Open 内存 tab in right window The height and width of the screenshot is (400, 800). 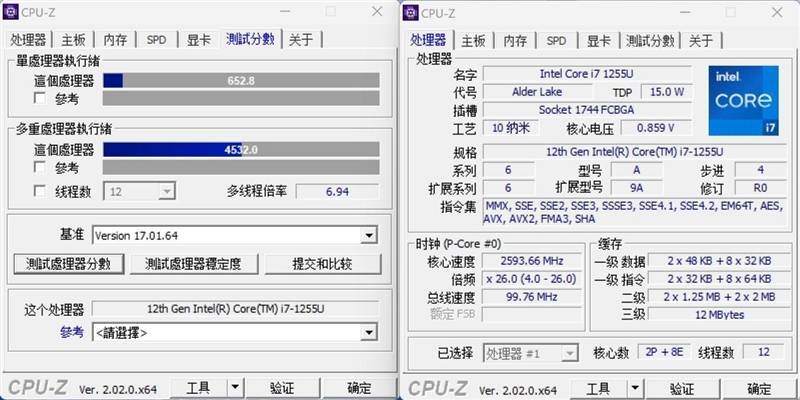point(515,40)
